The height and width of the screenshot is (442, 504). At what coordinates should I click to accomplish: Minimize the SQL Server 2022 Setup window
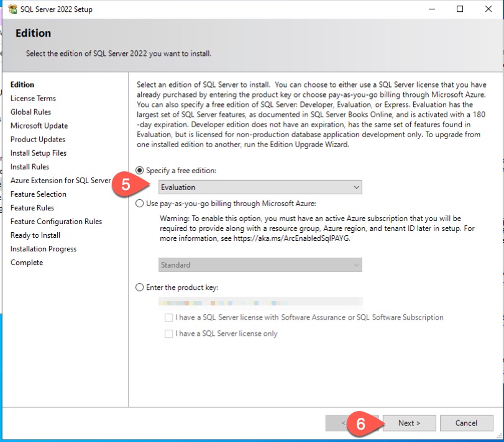coord(431,9)
